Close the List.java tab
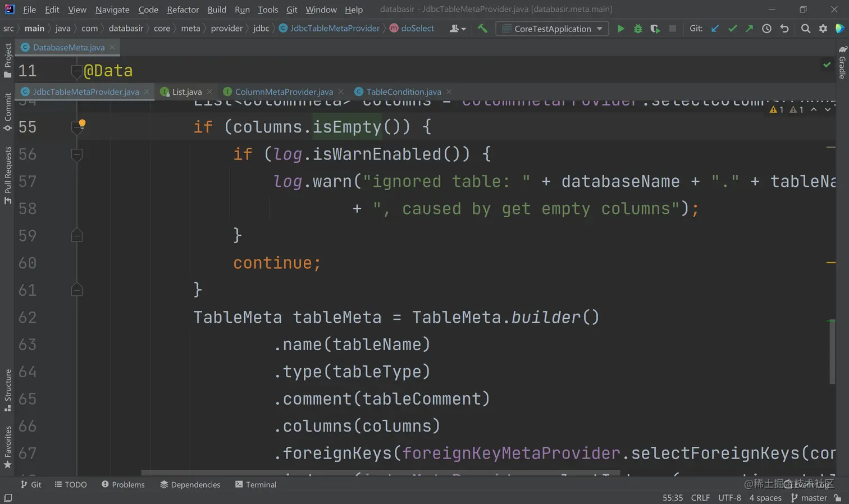Image resolution: width=849 pixels, height=504 pixels. 209,91
